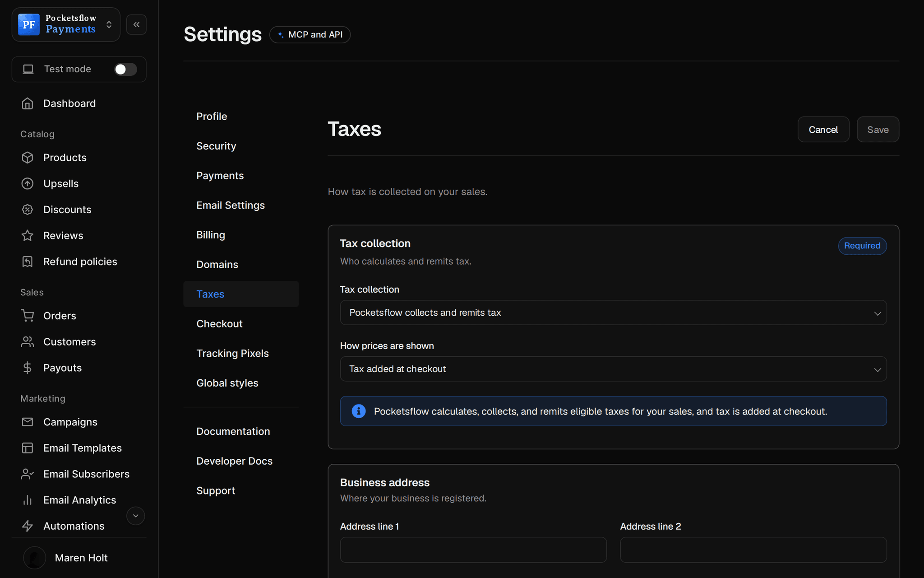This screenshot has width=924, height=578.
Task: Click the Customers people icon
Action: pos(28,342)
